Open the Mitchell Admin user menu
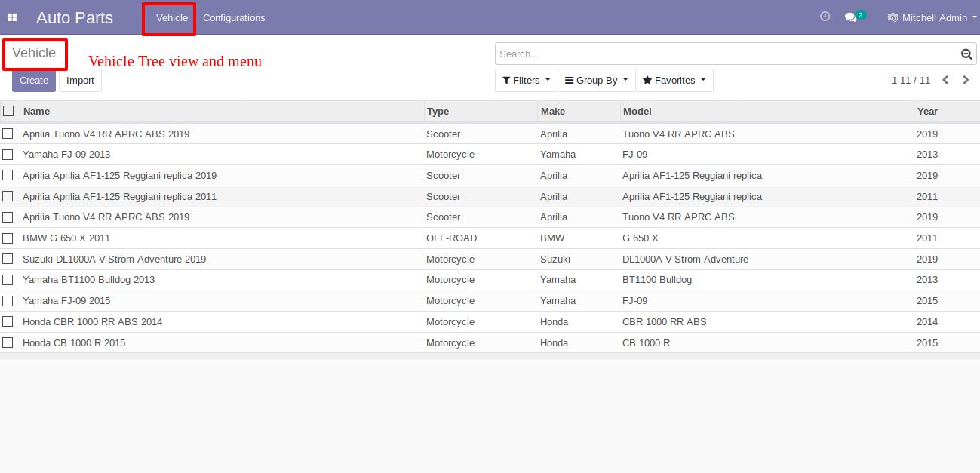 click(932, 17)
